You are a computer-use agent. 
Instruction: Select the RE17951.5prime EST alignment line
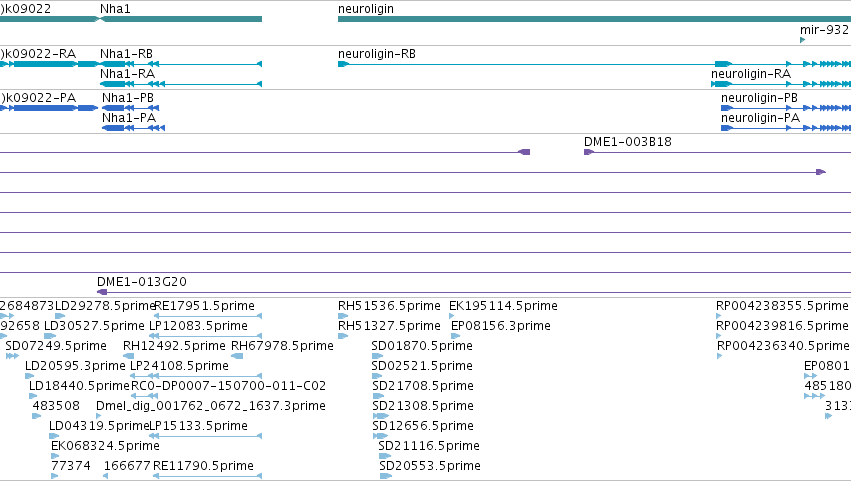pyautogui.click(x=208, y=316)
